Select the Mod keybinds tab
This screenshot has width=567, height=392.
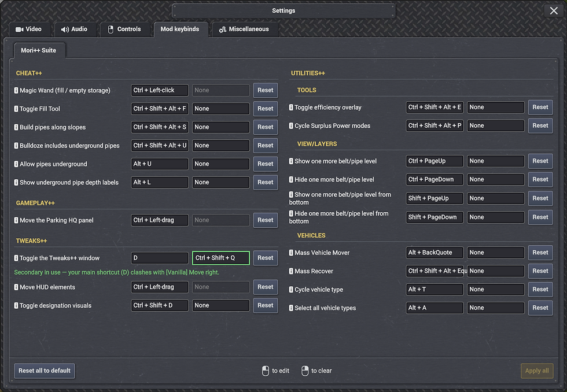(x=180, y=29)
